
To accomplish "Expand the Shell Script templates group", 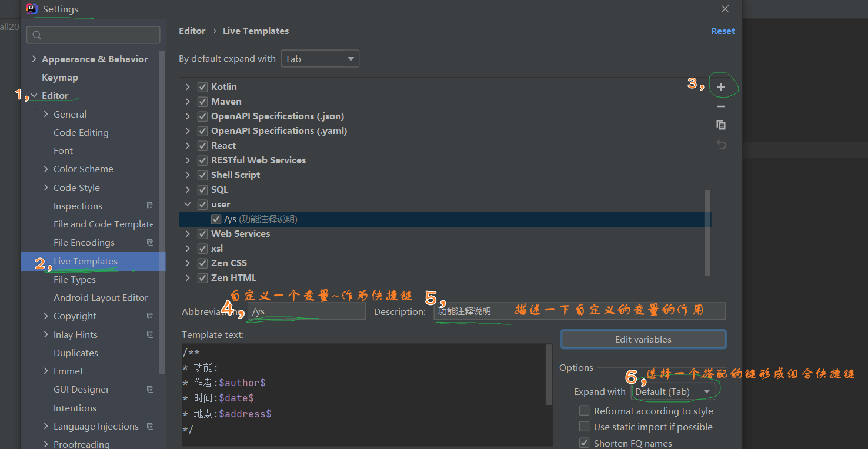I will click(x=188, y=175).
